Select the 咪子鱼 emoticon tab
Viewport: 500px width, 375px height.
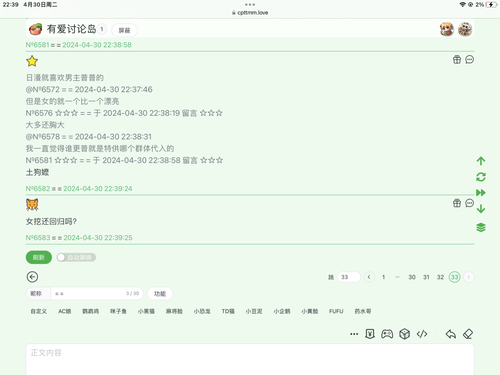118,311
